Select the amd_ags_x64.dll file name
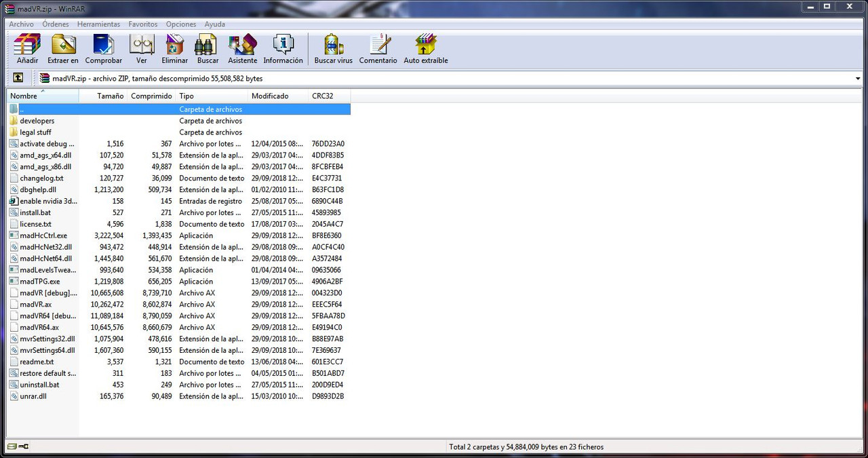The height and width of the screenshot is (458, 868). pyautogui.click(x=45, y=155)
